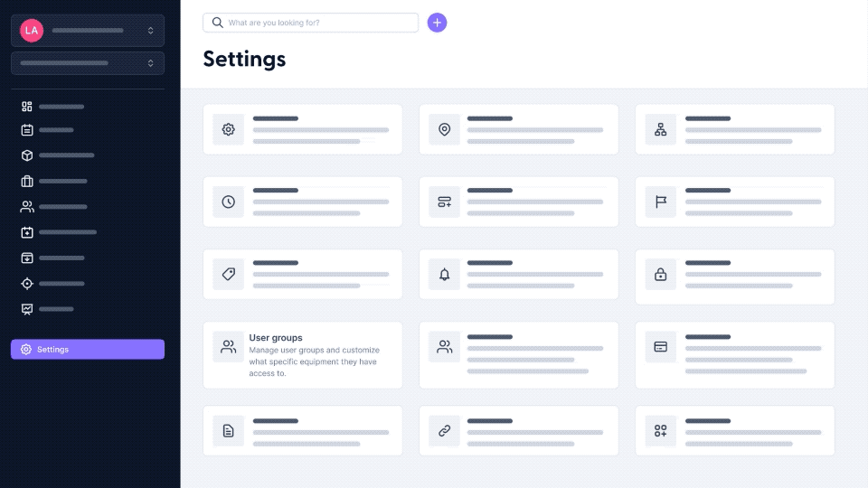
Task: Open the gear icon settings card
Action: (302, 129)
